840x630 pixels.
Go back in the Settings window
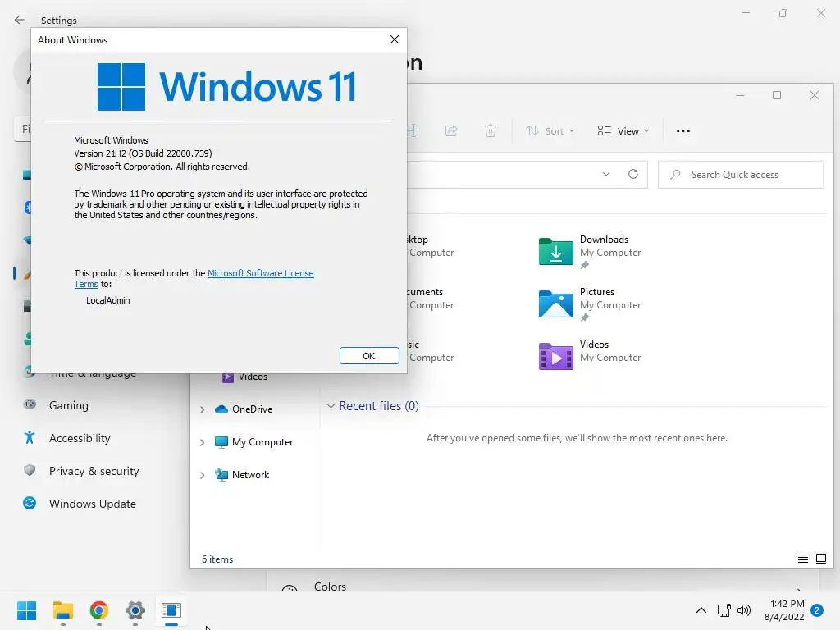pyautogui.click(x=20, y=20)
